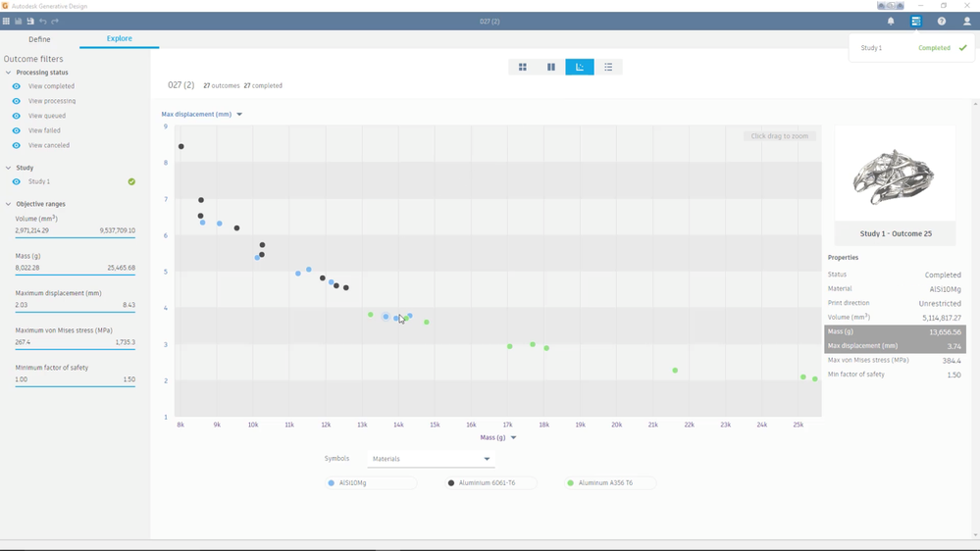Collapse the Objective ranges section
Image resolution: width=980 pixels, height=551 pixels.
(x=8, y=204)
